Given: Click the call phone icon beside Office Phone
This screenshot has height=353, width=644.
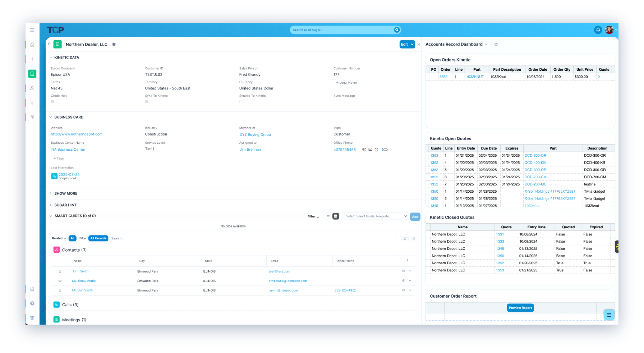Looking at the screenshot, I should [x=364, y=150].
